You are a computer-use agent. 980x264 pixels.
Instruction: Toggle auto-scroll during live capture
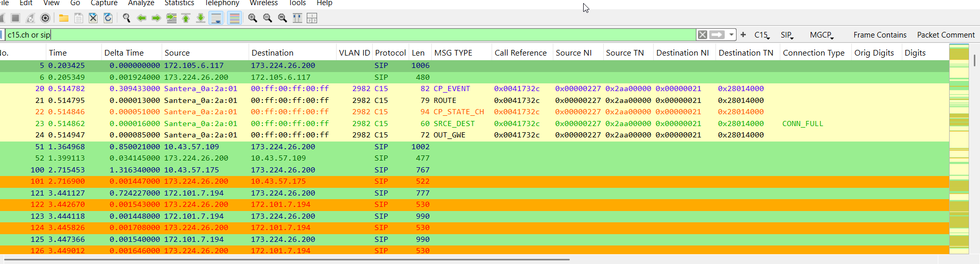coord(216,18)
